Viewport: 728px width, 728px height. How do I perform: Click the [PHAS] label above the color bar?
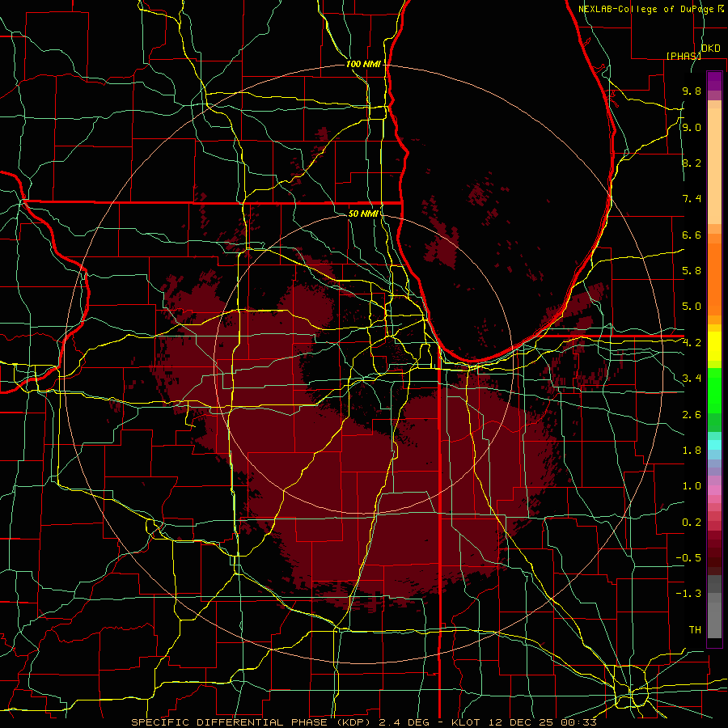684,56
